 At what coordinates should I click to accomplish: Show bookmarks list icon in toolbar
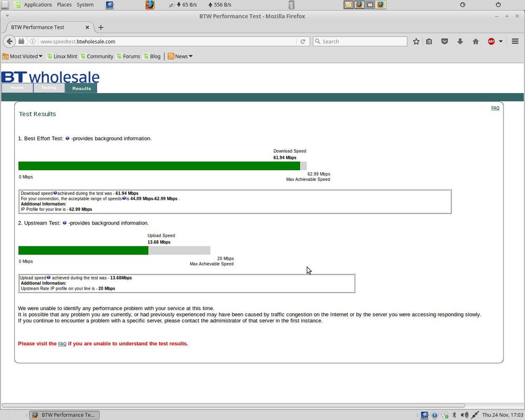pos(429,42)
